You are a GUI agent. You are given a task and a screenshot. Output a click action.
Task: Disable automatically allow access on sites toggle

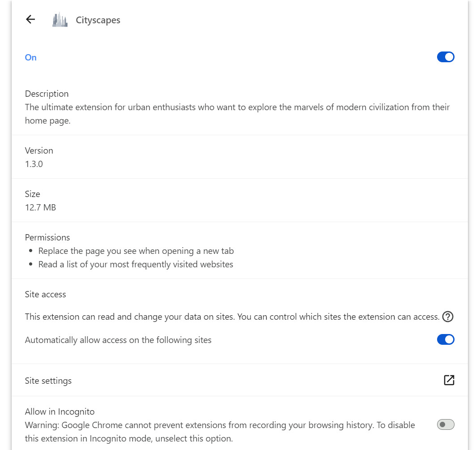coord(446,339)
